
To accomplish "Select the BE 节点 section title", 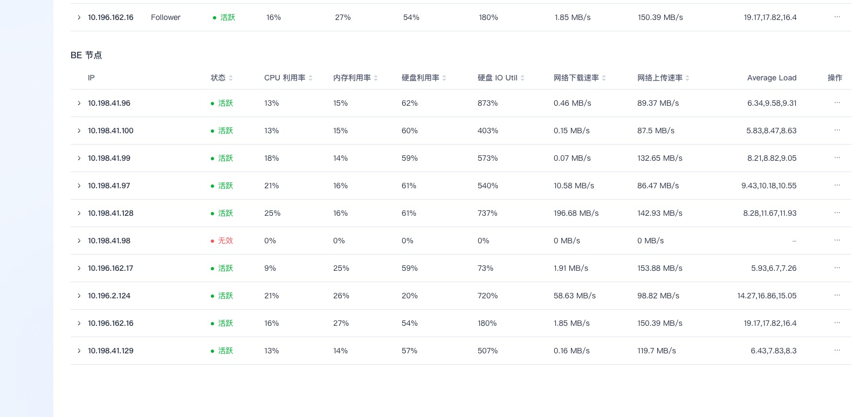I will (86, 55).
